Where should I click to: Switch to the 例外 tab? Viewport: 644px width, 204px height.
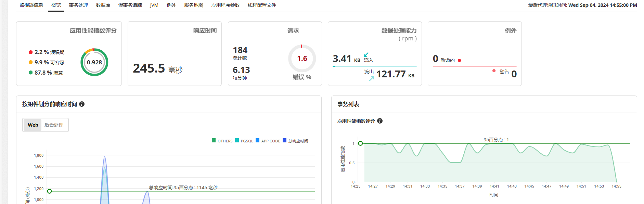pyautogui.click(x=171, y=5)
